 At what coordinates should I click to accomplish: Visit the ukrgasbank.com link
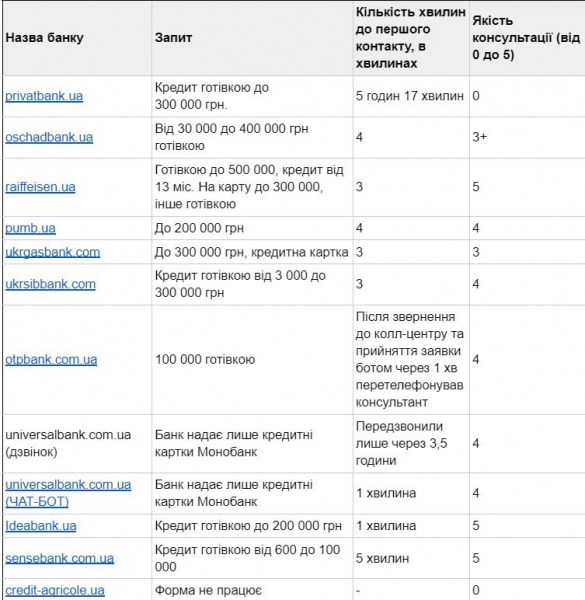52,252
